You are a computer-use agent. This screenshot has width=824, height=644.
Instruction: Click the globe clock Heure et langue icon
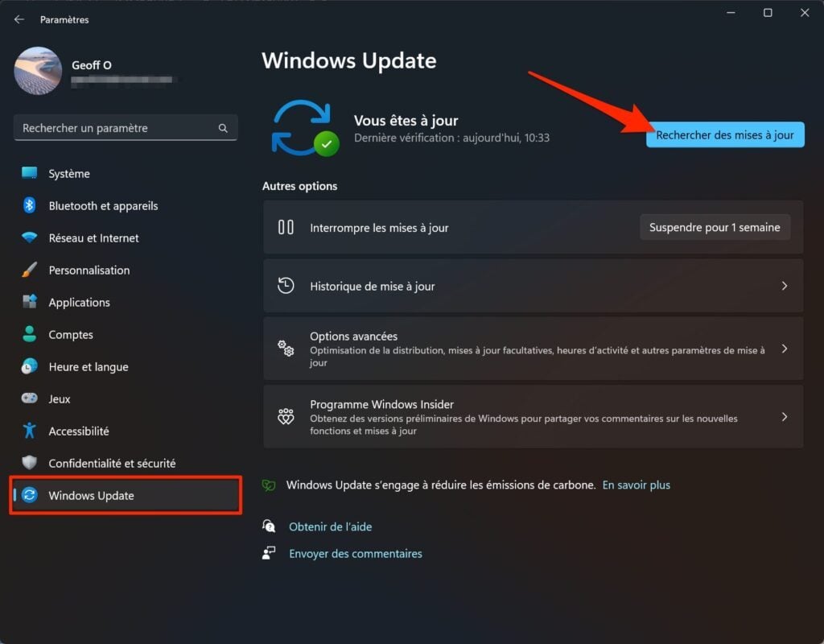[30, 366]
